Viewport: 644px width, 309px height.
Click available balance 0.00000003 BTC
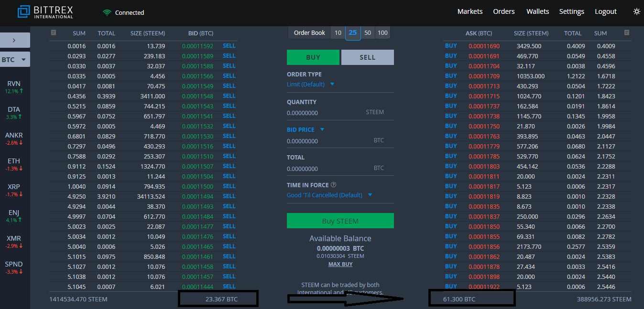click(340, 248)
